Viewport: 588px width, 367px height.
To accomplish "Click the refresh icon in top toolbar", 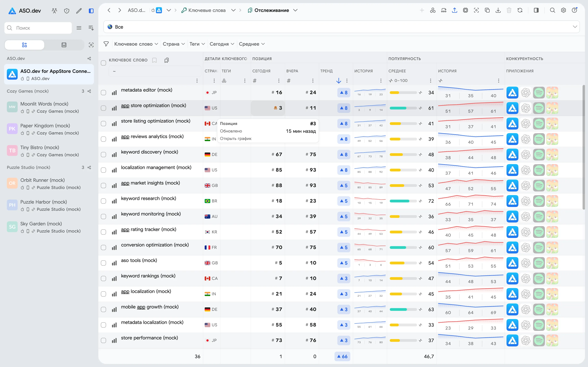I will point(520,10).
